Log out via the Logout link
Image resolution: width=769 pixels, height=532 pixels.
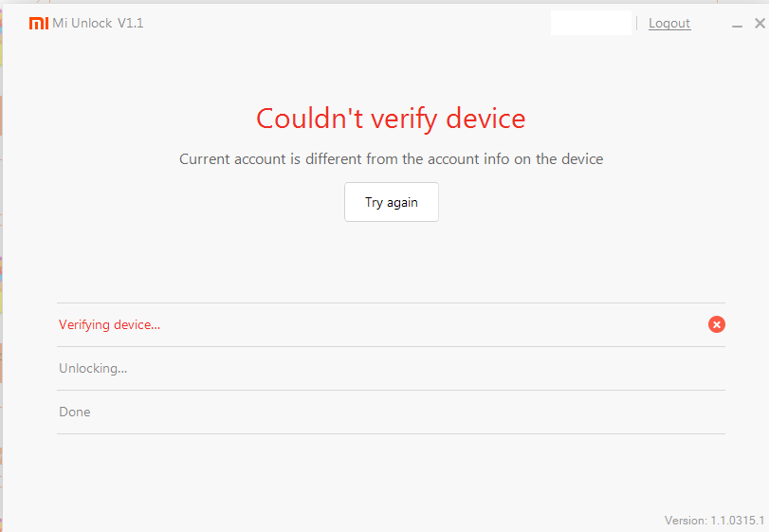(x=669, y=23)
